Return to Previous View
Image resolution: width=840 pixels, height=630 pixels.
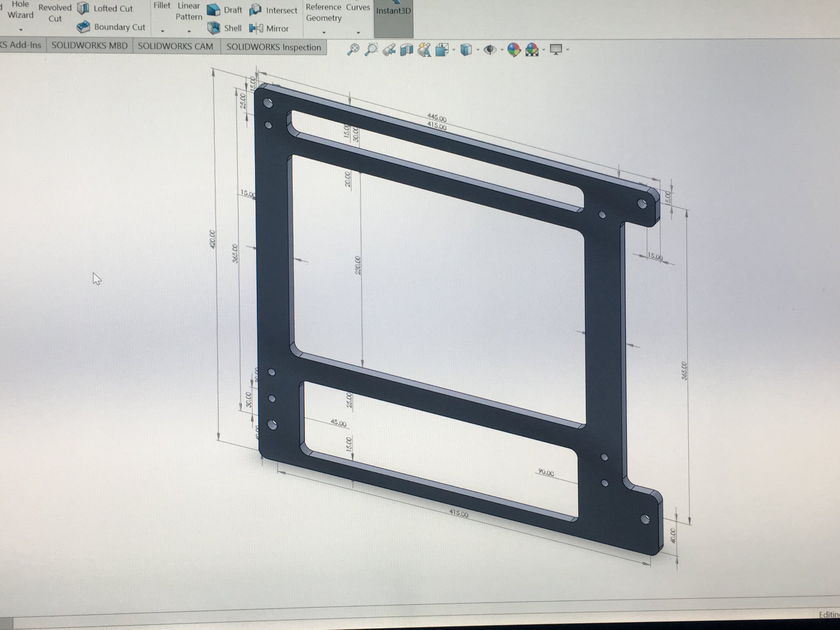(x=389, y=49)
